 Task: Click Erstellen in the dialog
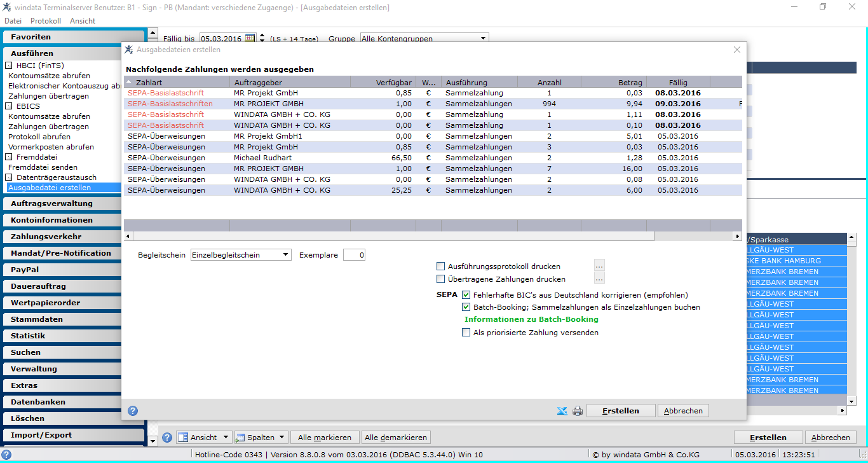621,411
